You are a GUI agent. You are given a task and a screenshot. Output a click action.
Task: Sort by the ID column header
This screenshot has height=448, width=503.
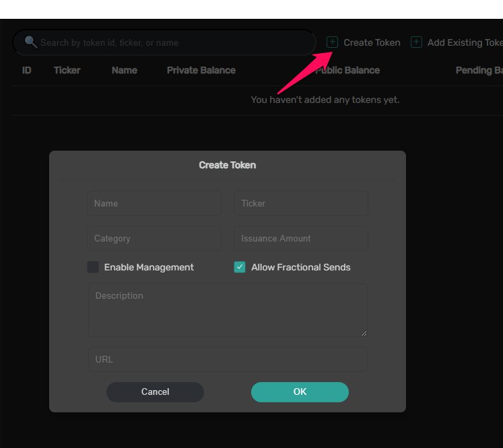point(27,70)
